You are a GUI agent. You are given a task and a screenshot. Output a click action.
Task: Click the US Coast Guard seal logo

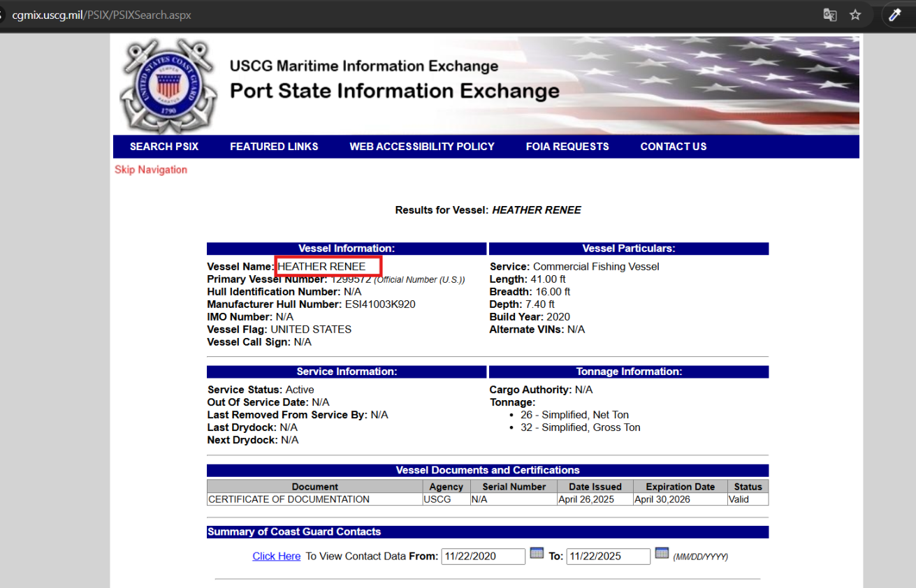[x=166, y=86]
